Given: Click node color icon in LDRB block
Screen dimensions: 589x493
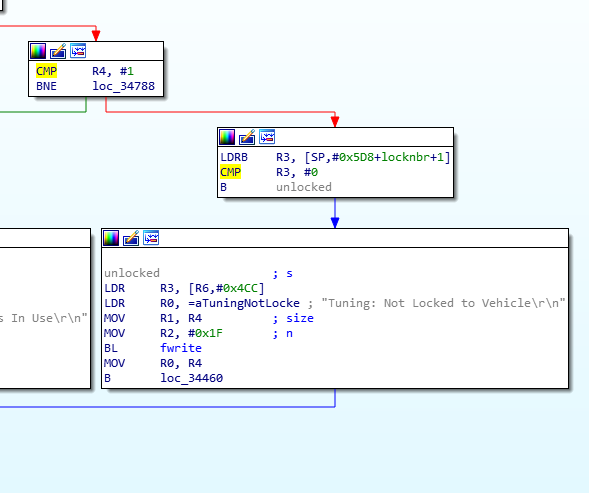Looking at the screenshot, I should (x=227, y=137).
